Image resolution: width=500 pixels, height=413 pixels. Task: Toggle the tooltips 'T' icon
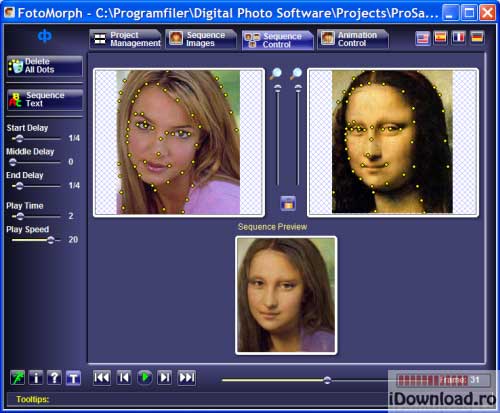tap(73, 378)
